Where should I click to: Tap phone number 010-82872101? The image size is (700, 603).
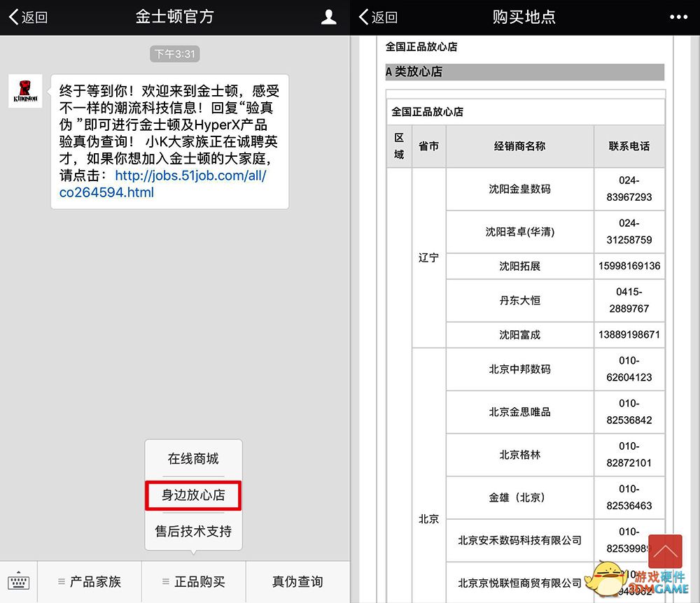629,455
